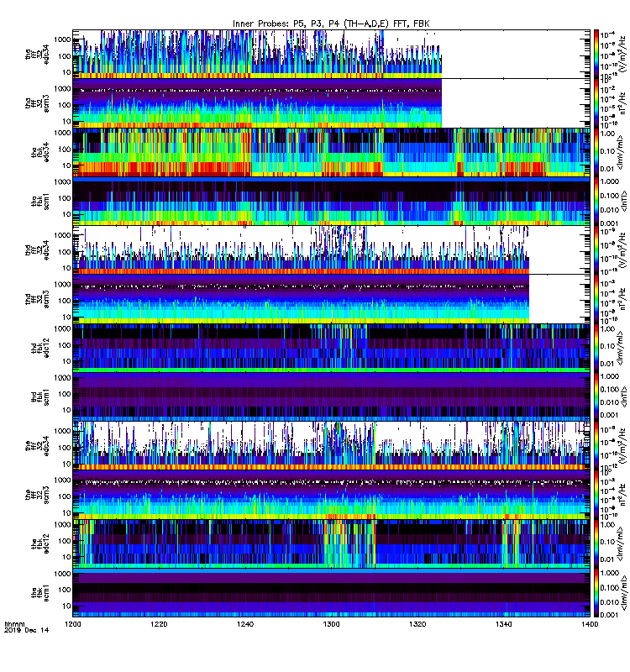Click the '(V/m)²/Hz' unit label of tha fff edc34
630x672 pixels.
623,55
